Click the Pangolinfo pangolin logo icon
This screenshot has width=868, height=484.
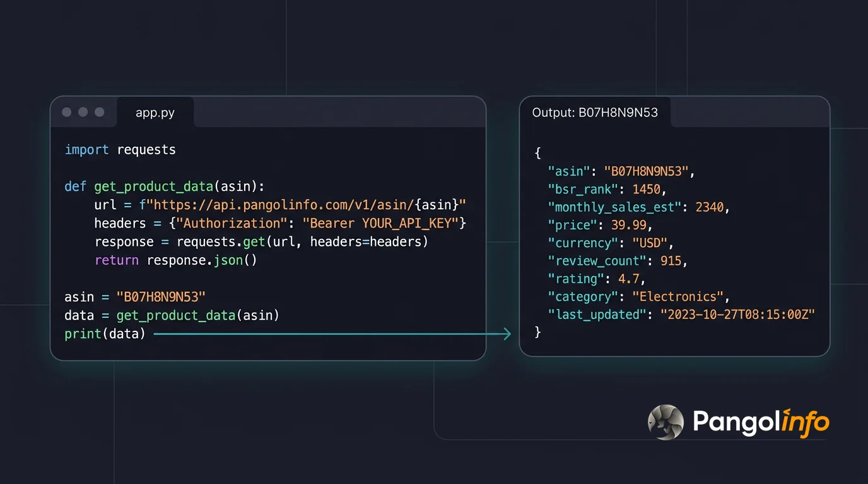point(666,422)
